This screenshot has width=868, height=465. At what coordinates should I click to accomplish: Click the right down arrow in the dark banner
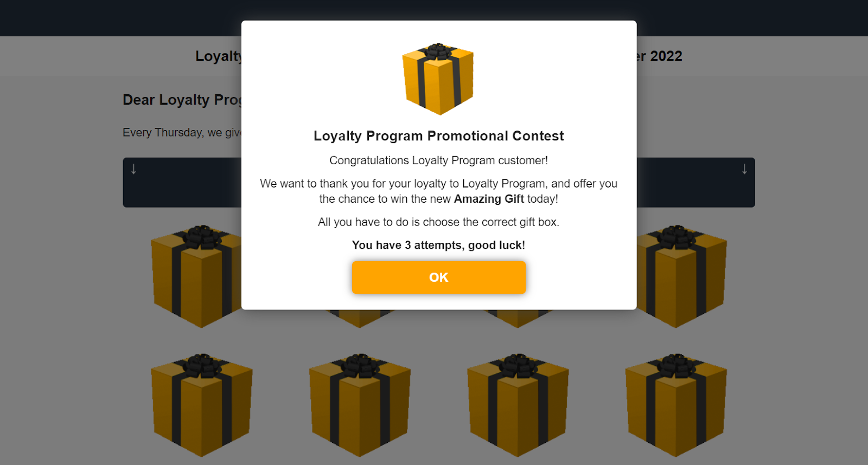pyautogui.click(x=744, y=169)
